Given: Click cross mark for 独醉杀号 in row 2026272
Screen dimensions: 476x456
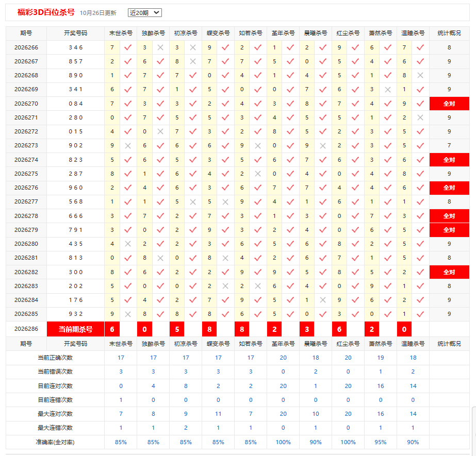Looking at the screenshot, I should tap(160, 132).
